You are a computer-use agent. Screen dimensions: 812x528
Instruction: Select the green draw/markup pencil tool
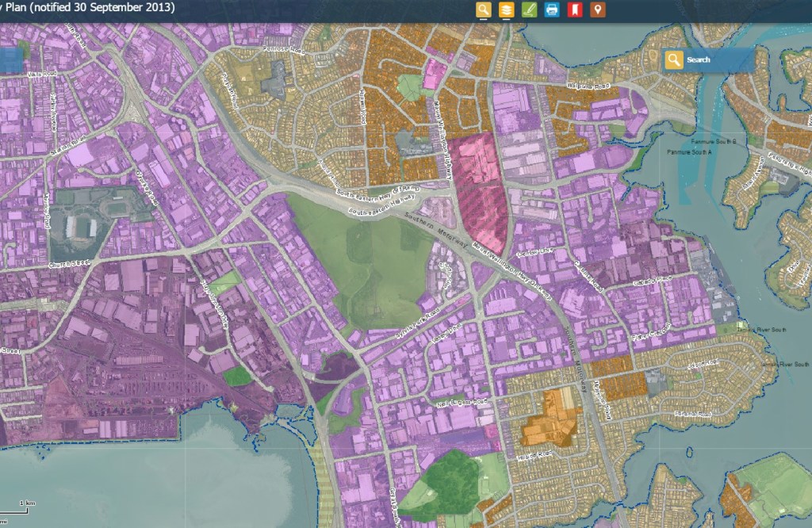tap(529, 10)
